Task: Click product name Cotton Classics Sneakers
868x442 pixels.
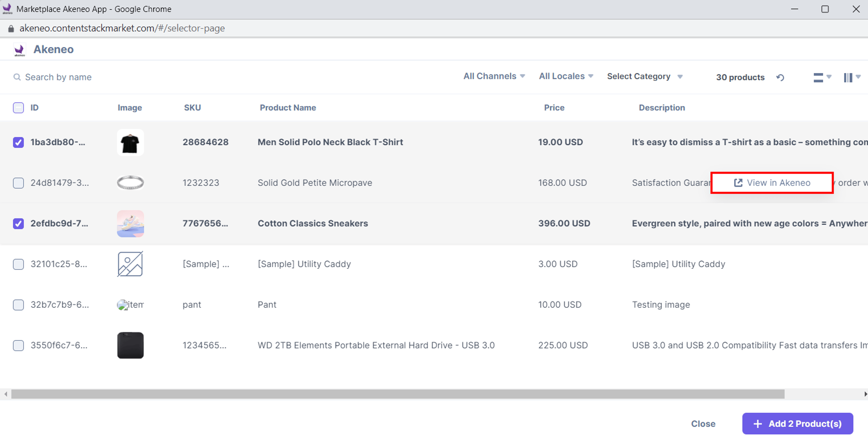Action: pyautogui.click(x=313, y=223)
